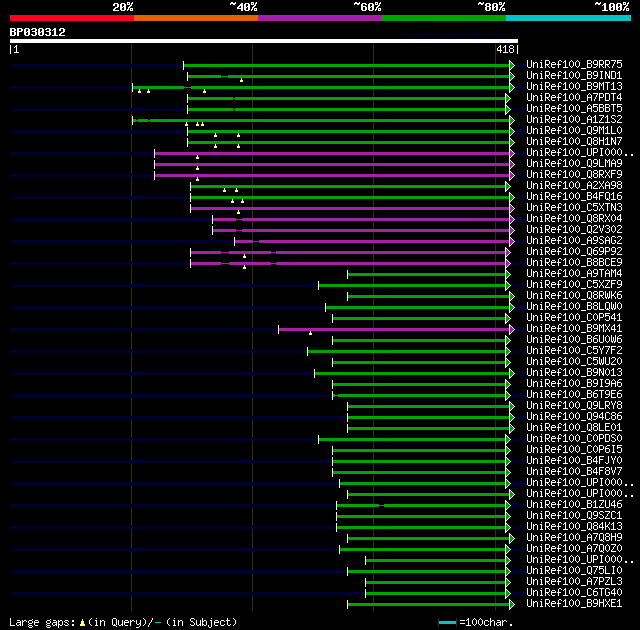
Task: Click the UniRef100_B1ZU46 label
Action: [x=574, y=505]
